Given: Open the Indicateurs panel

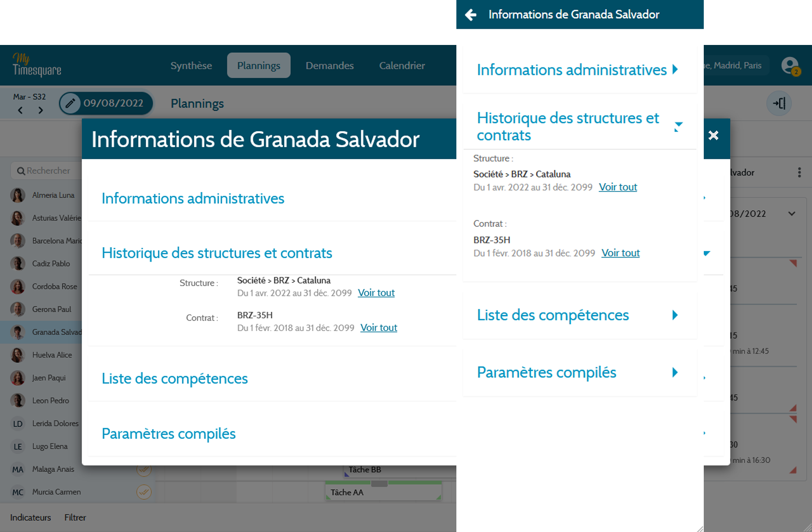Looking at the screenshot, I should (x=30, y=517).
